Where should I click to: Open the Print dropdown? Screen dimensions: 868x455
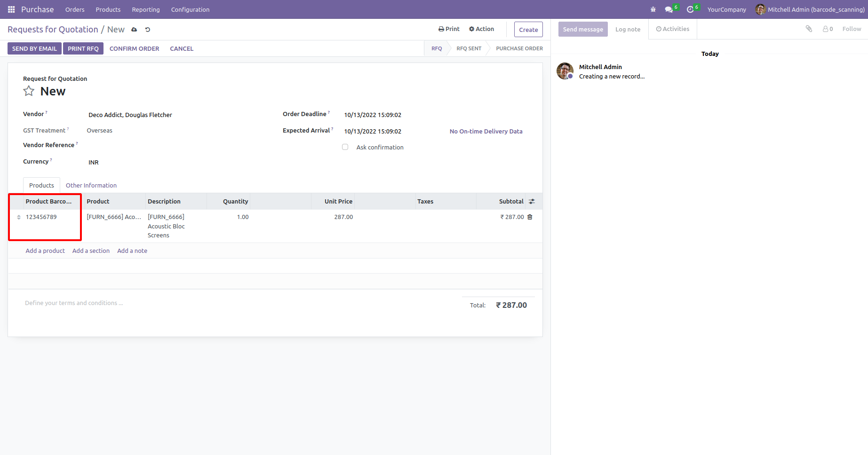(449, 29)
